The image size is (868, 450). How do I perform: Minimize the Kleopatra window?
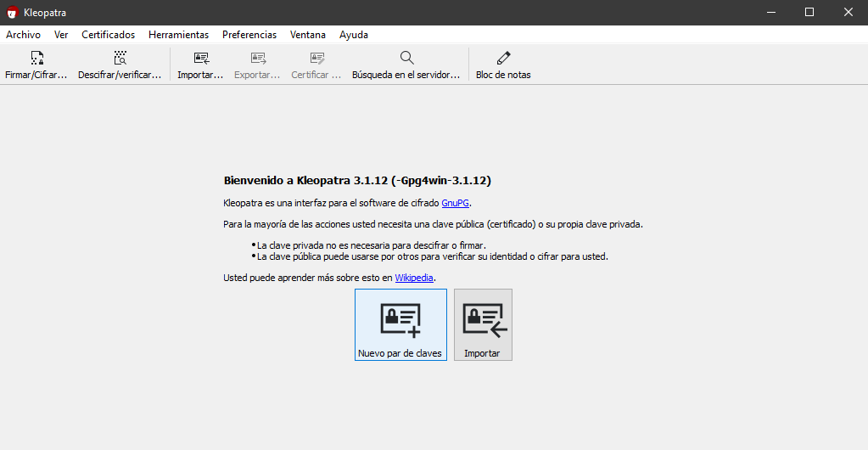[770, 12]
